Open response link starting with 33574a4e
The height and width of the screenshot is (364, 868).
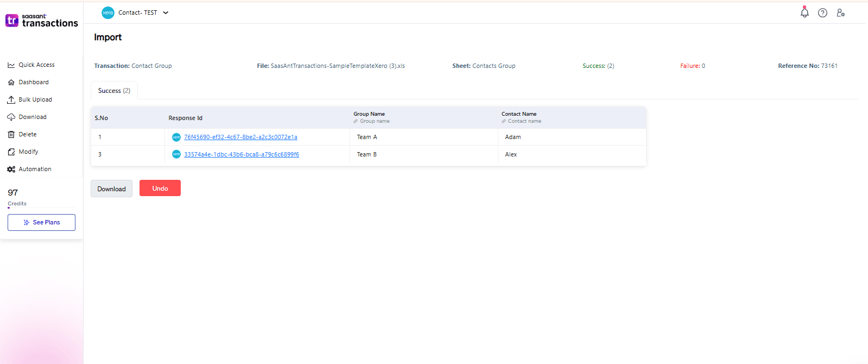[242, 154]
